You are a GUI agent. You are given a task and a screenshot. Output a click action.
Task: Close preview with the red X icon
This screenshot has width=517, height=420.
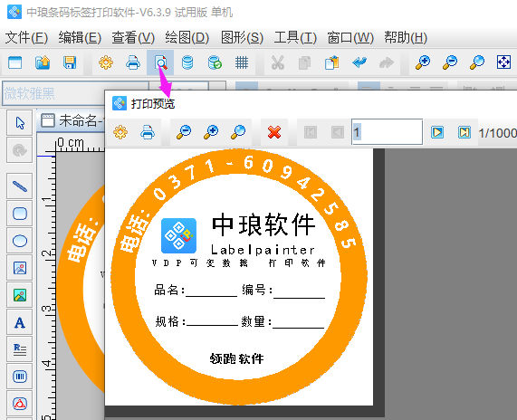point(274,132)
